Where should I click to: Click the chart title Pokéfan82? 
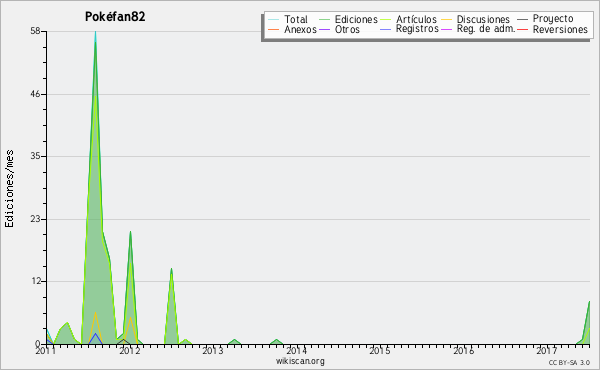point(115,17)
